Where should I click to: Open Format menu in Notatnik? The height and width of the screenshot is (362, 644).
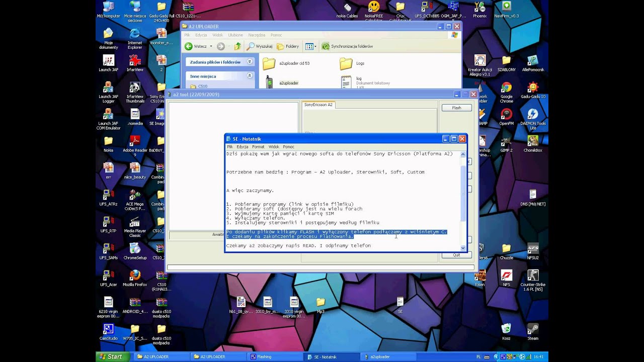coord(258,147)
